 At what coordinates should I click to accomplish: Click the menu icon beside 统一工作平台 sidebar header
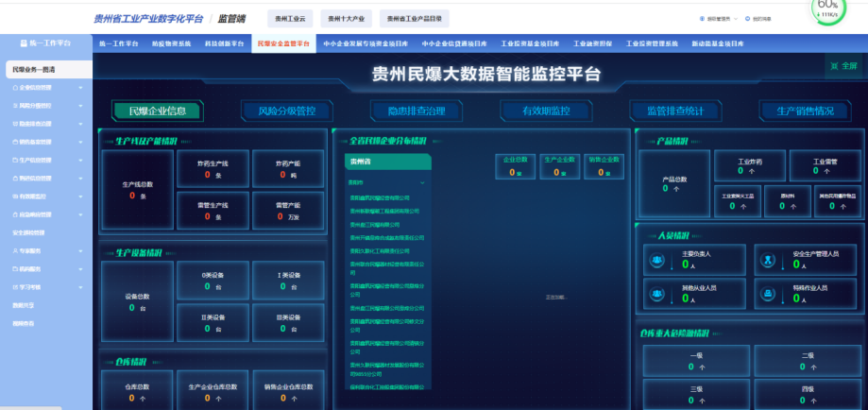[24, 43]
